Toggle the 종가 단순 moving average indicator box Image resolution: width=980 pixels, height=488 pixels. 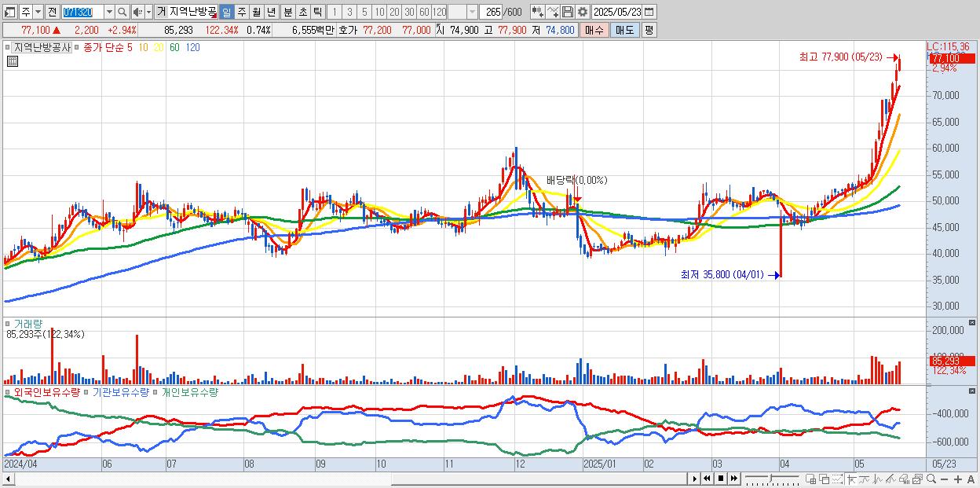click(78, 48)
